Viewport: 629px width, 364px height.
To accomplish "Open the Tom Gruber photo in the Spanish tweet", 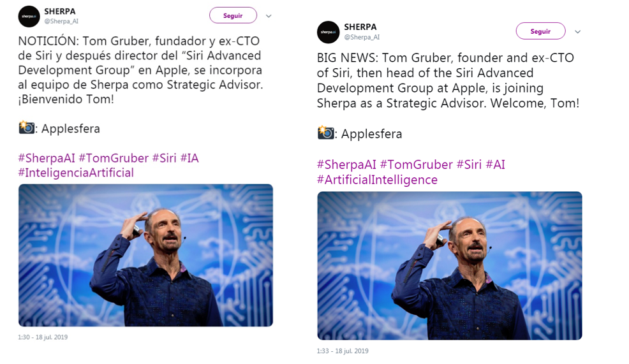I will click(145, 255).
